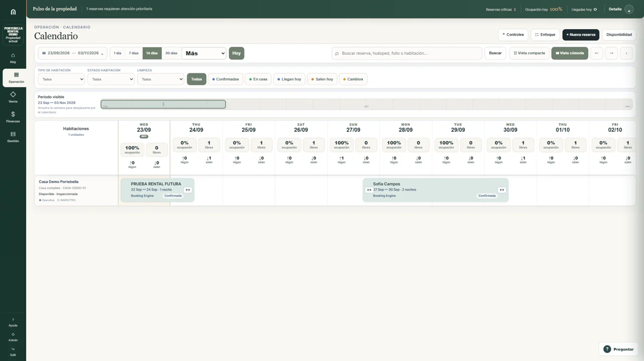This screenshot has width=644, height=361.
Task: Expand the Más range dropdown
Action: pyautogui.click(x=204, y=53)
